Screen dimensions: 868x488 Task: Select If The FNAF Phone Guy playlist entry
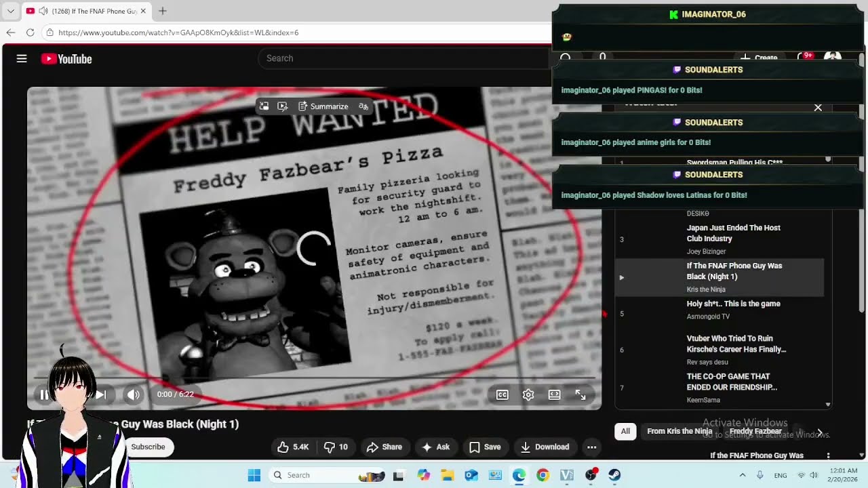tap(719, 277)
